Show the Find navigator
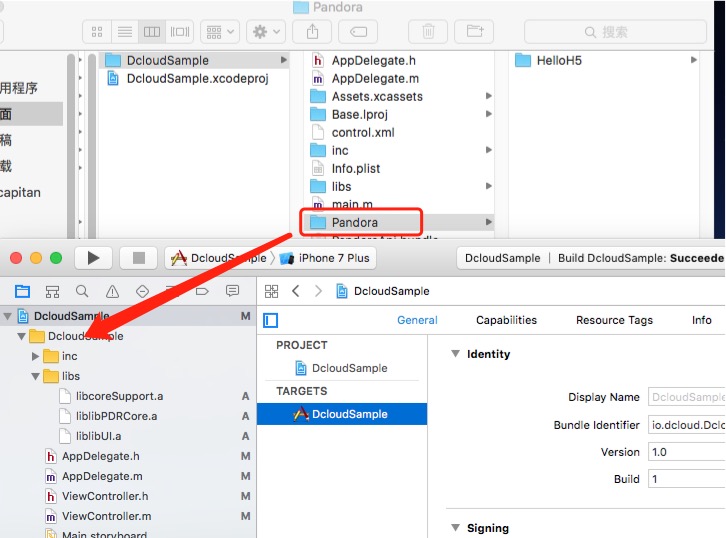Screen dimensions: 726x538 (82, 291)
